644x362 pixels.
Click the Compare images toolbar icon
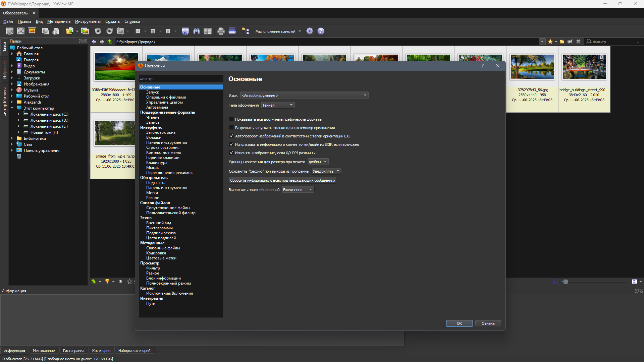click(208, 31)
